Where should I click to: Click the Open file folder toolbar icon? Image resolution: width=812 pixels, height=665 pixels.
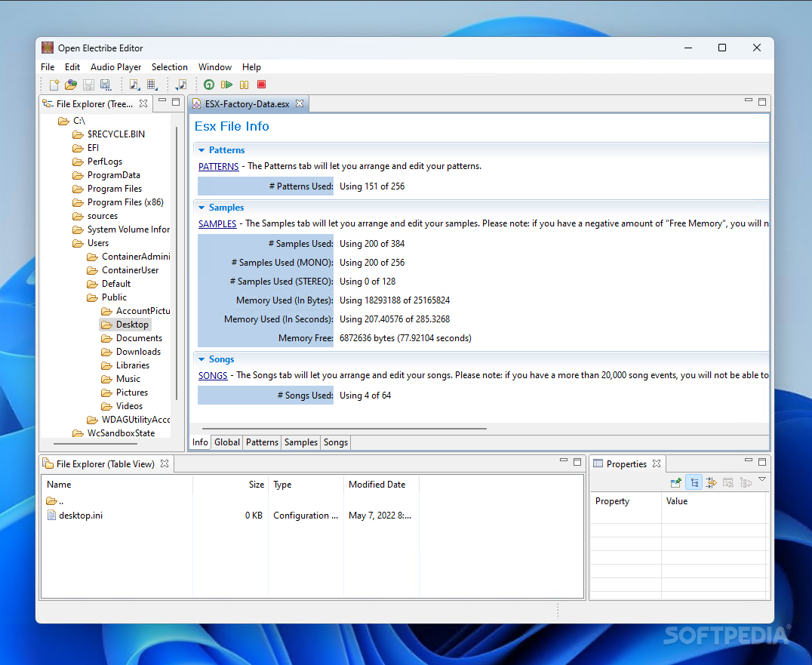[x=71, y=85]
